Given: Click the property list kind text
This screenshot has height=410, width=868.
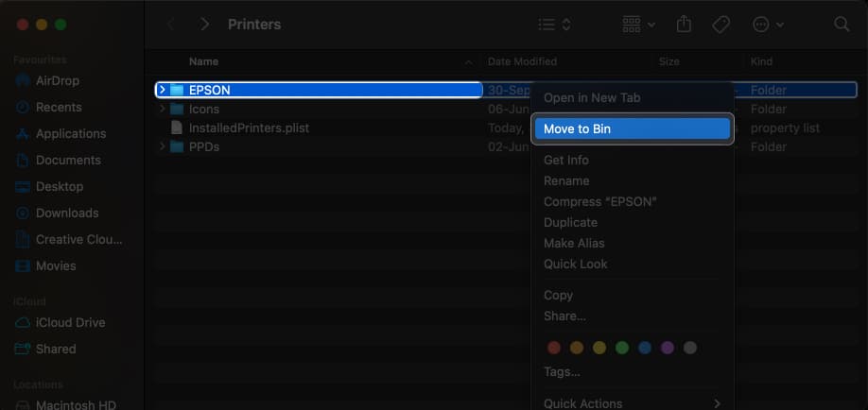Looking at the screenshot, I should point(785,128).
